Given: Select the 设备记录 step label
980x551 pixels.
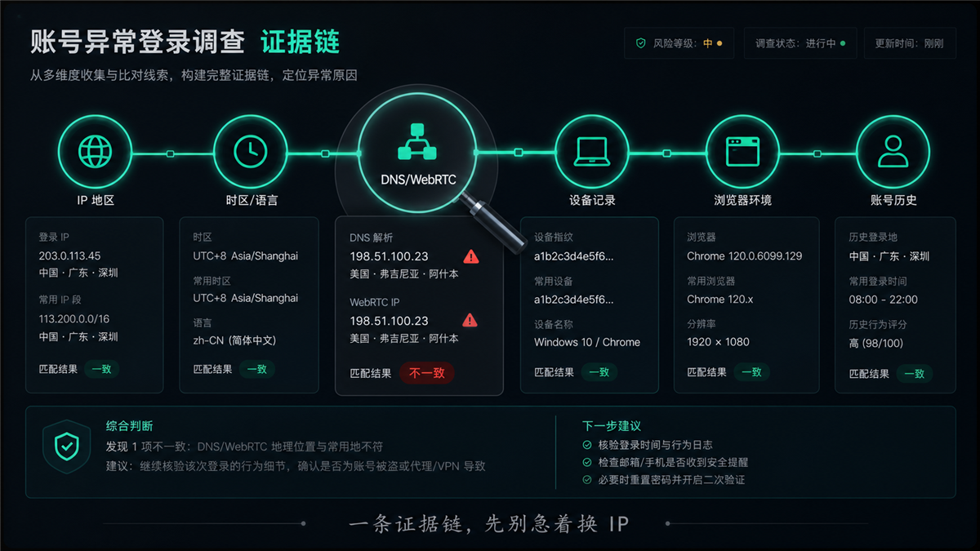Looking at the screenshot, I should (x=592, y=200).
